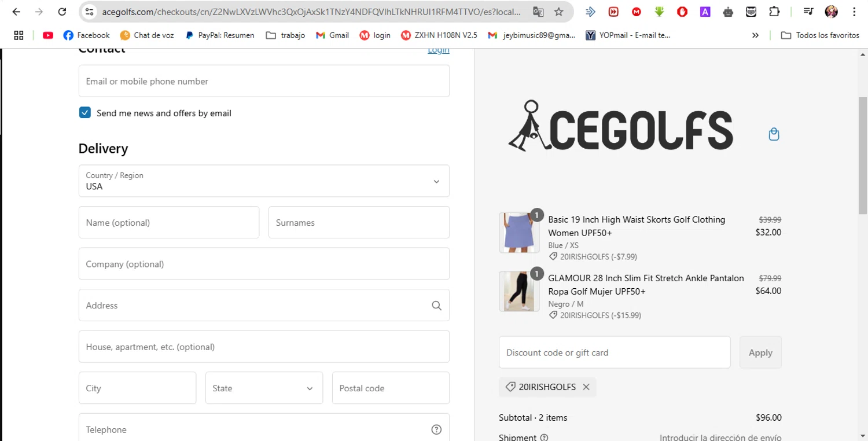Focus the House, apartment, etc. field
The image size is (868, 441).
tap(264, 347)
